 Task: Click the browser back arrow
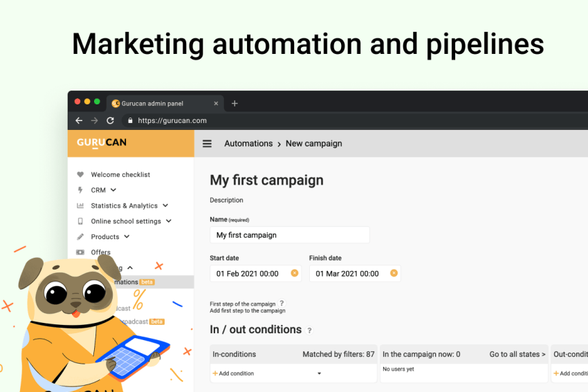79,121
